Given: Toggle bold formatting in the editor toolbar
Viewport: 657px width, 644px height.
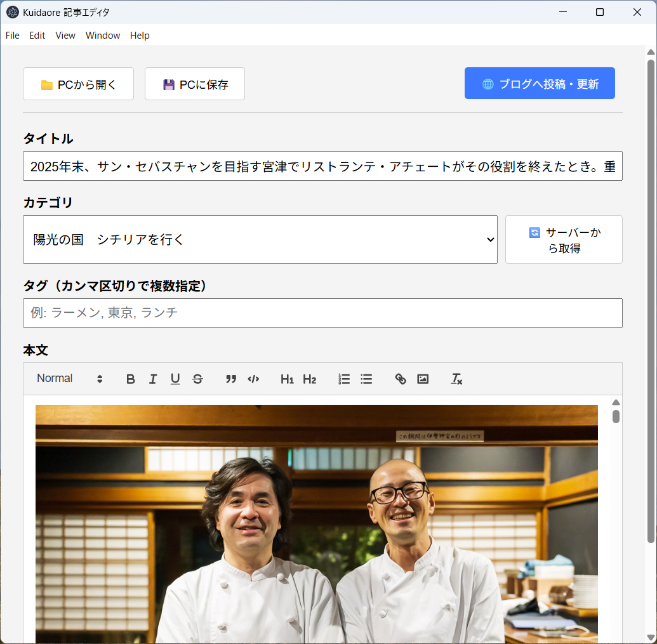Looking at the screenshot, I should point(131,379).
